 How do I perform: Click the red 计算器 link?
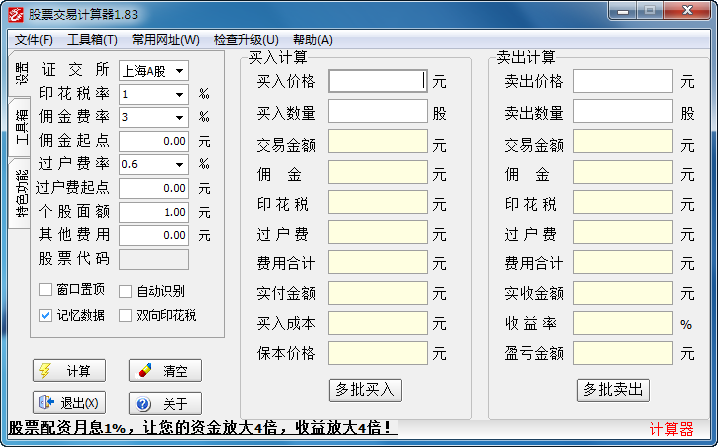(671, 429)
